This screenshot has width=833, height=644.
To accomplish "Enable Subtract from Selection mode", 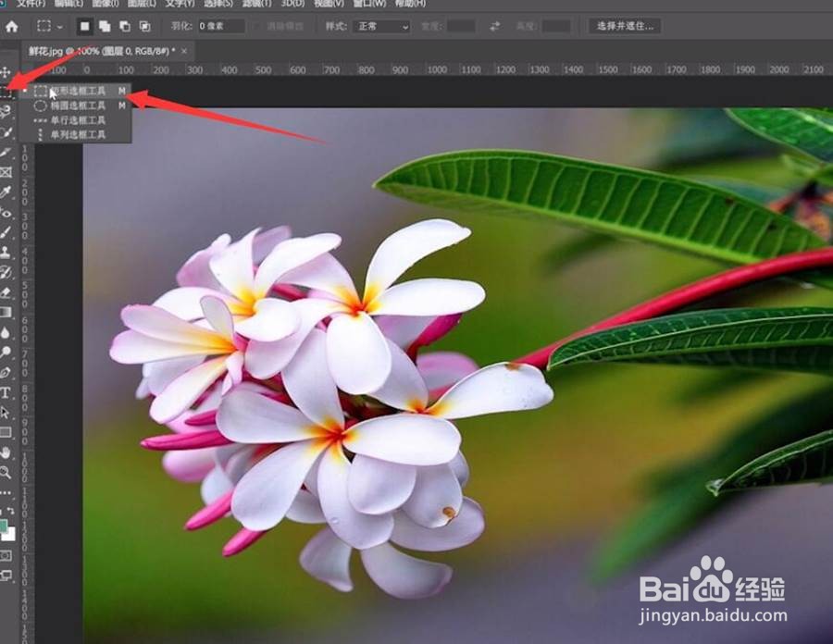I will (125, 26).
